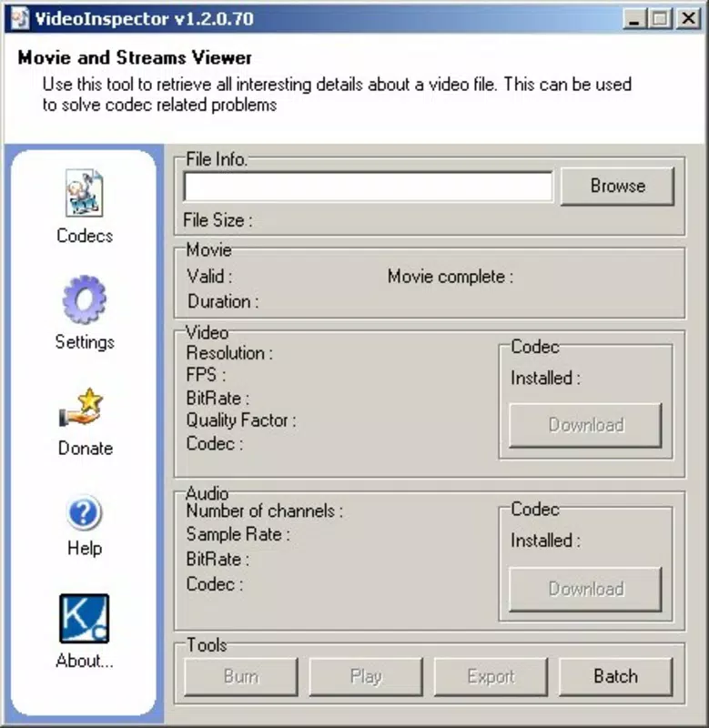The image size is (709, 728).
Task: Open About via the K logo icon
Action: click(x=84, y=619)
